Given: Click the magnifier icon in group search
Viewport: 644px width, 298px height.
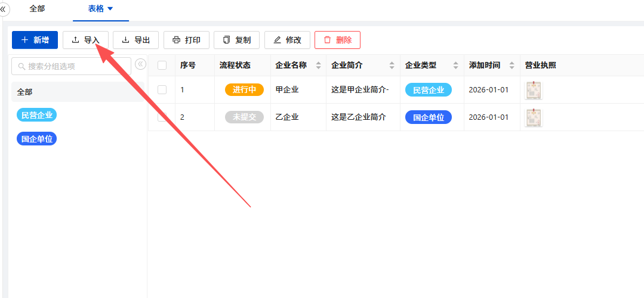Looking at the screenshot, I should (x=21, y=66).
